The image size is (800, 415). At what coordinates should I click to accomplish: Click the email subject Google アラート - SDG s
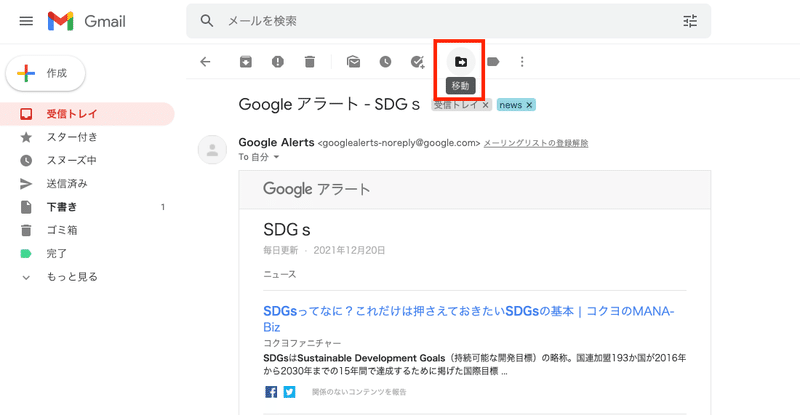(329, 105)
